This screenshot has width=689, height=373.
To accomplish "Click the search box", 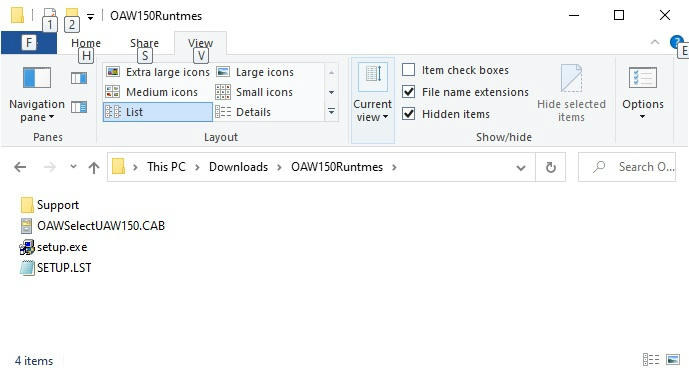I will coord(627,167).
